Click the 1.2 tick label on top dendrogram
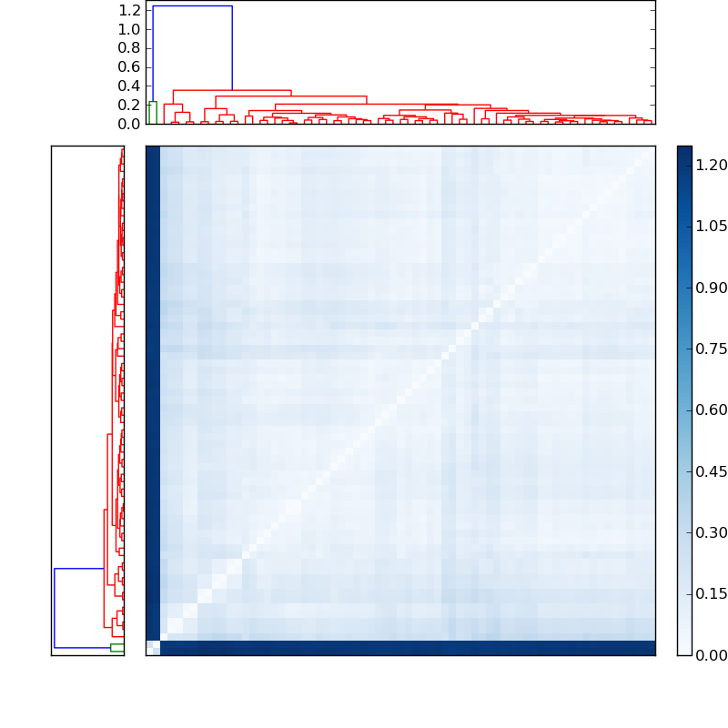Image resolution: width=728 pixels, height=728 pixels. [129, 10]
